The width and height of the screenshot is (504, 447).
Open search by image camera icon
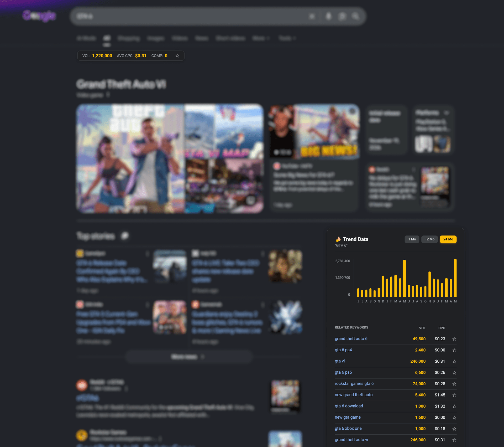point(342,16)
